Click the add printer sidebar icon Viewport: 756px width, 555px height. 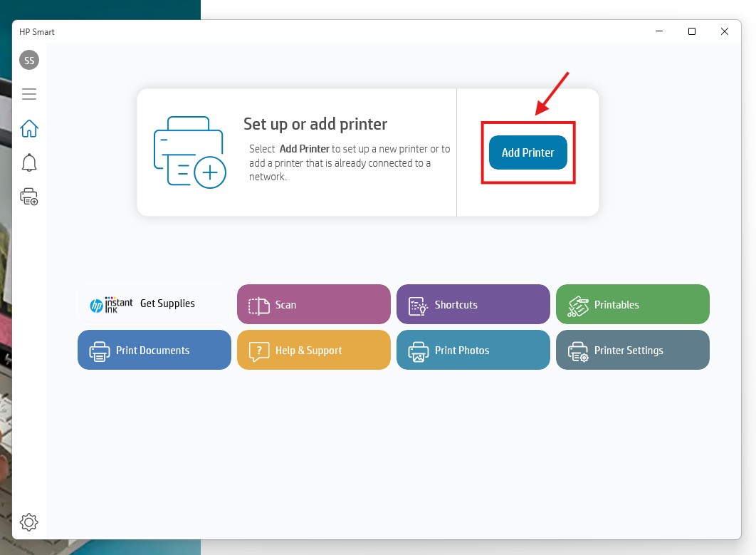(29, 197)
